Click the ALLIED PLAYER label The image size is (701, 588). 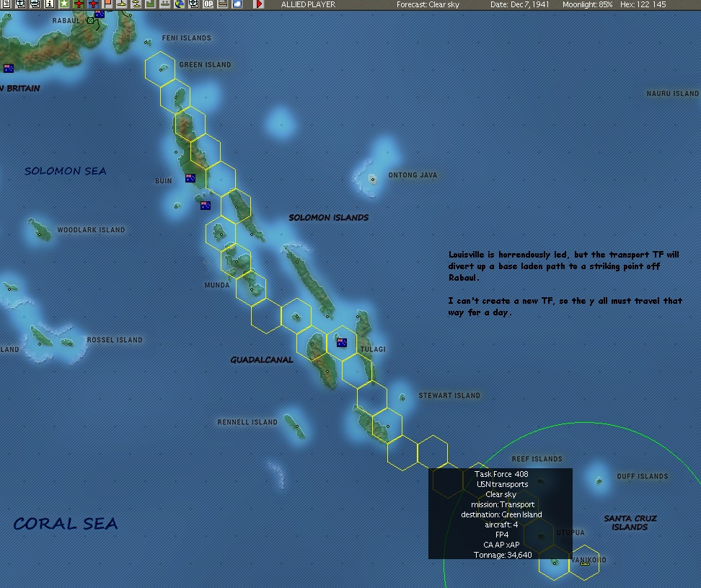coord(308,4)
